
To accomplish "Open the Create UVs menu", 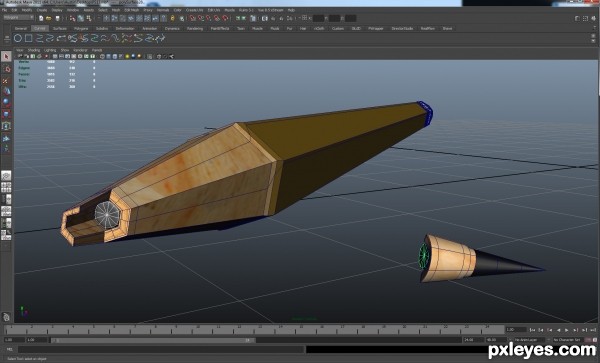I will [x=194, y=10].
